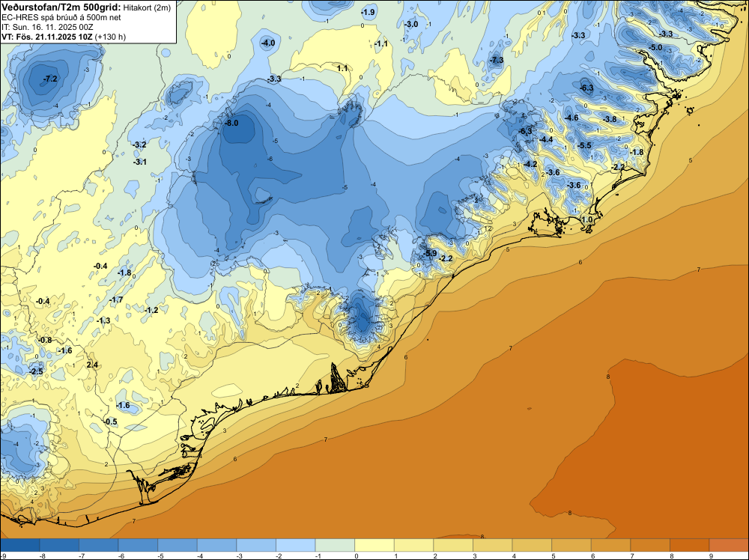Click the -4.0 temperature value
This screenshot has height=560, width=749.
[x=267, y=43]
